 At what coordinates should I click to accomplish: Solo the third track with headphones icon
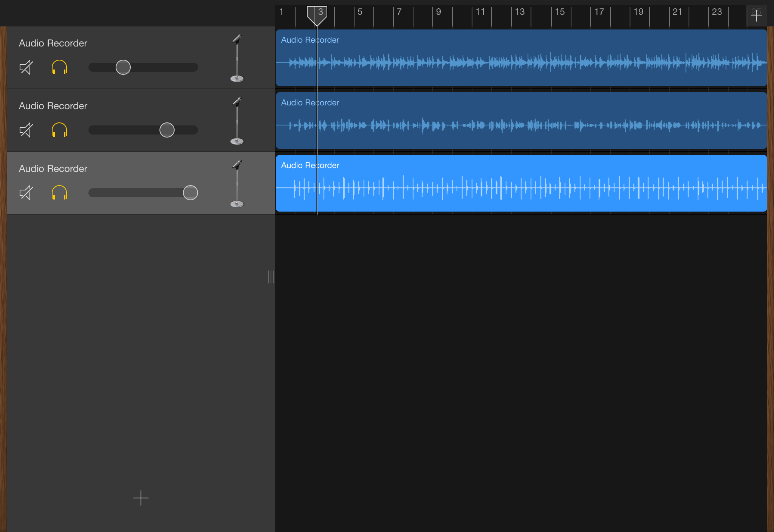[59, 193]
